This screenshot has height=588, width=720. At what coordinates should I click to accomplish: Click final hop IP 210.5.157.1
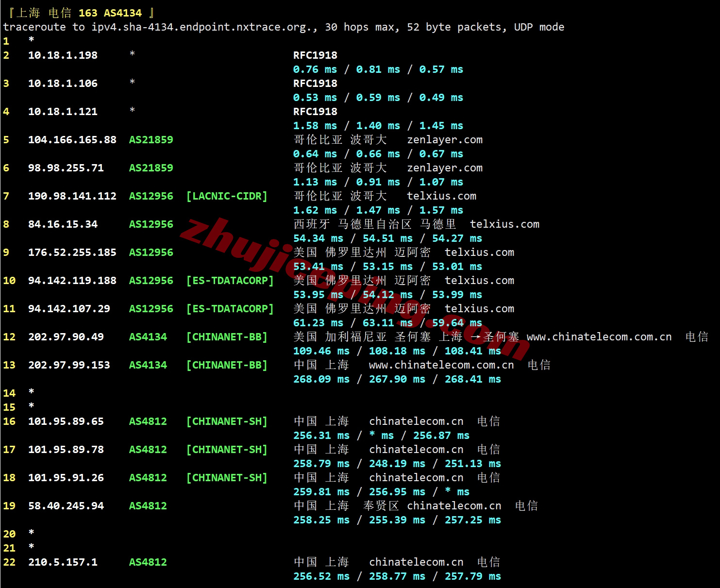coord(63,562)
